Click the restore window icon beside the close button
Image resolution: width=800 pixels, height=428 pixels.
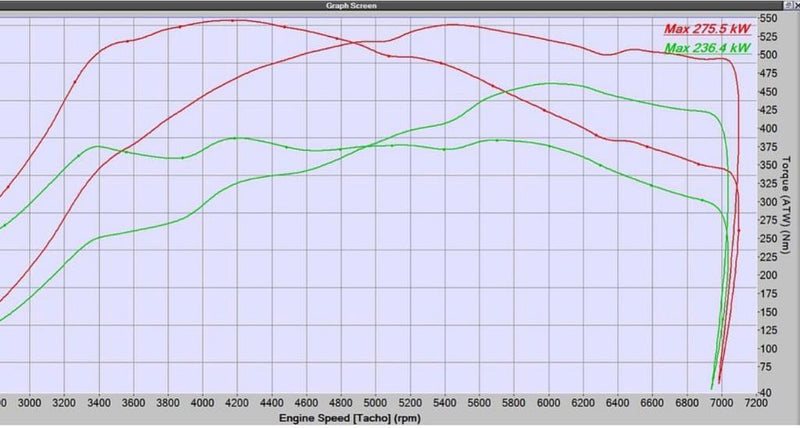point(789,5)
